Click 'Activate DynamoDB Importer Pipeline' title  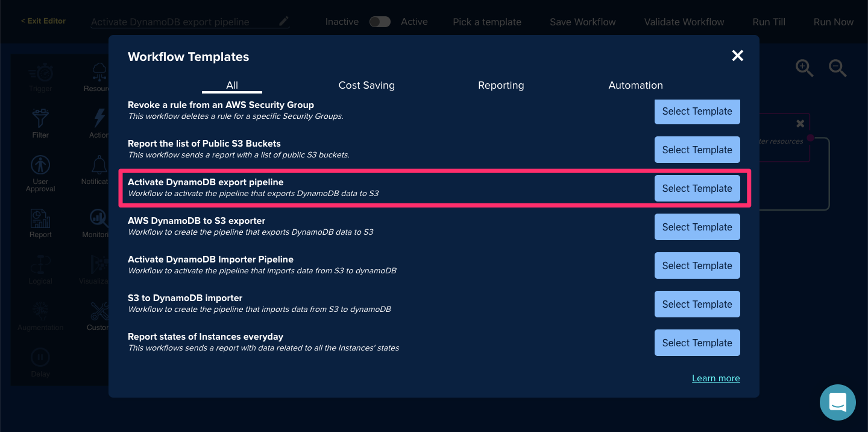coord(210,259)
